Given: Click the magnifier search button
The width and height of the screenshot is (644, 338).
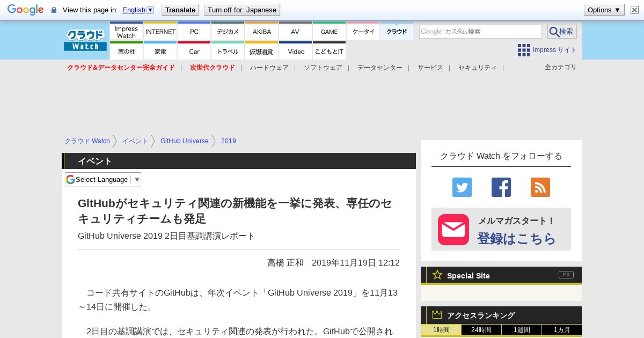Looking at the screenshot, I should [562, 32].
